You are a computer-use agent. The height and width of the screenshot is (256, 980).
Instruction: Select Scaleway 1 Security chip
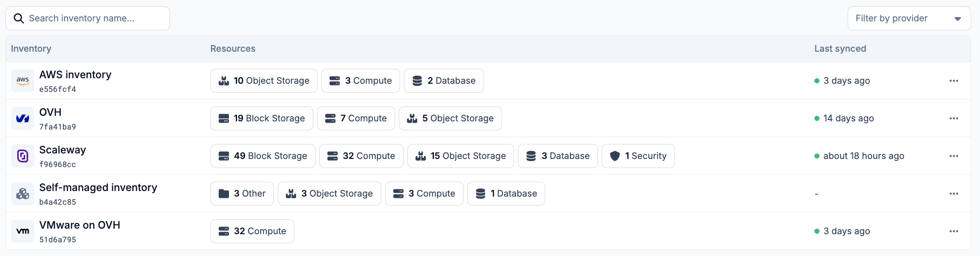(x=638, y=156)
